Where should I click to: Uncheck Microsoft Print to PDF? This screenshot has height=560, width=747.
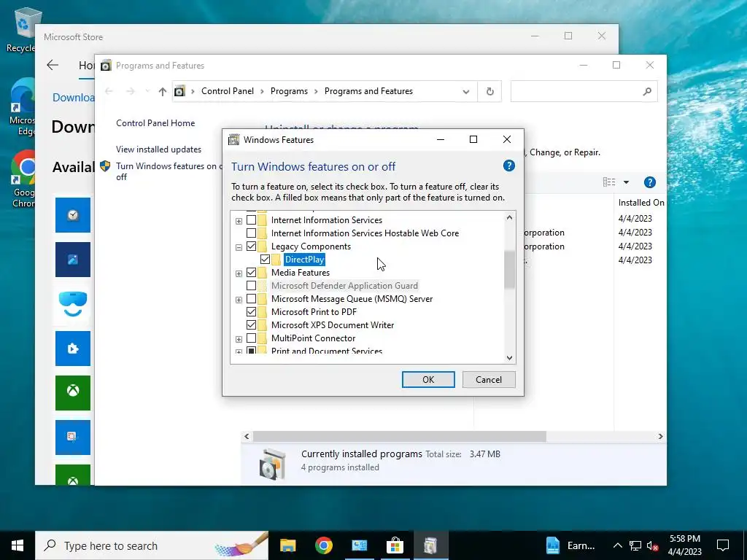[x=251, y=312]
